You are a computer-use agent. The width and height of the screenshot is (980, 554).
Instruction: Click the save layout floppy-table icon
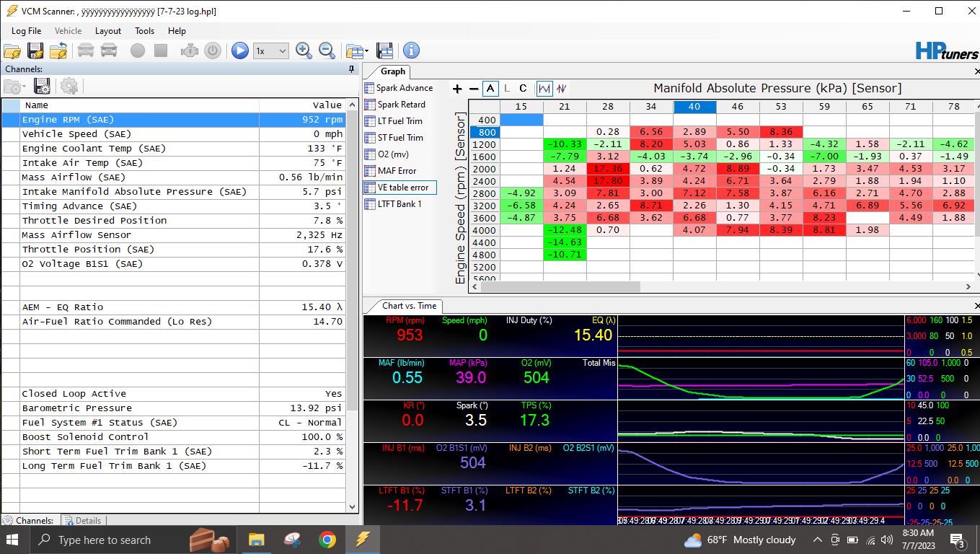click(x=384, y=50)
